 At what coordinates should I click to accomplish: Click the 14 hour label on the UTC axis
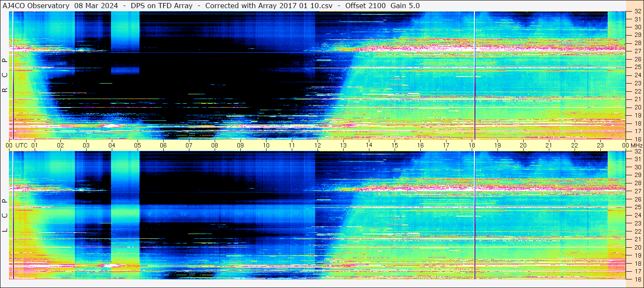click(x=369, y=145)
